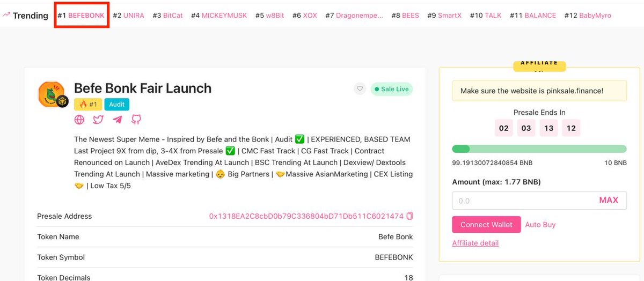This screenshot has height=281, width=644.
Task: Click the Befe Bonk token logo
Action: point(52,94)
